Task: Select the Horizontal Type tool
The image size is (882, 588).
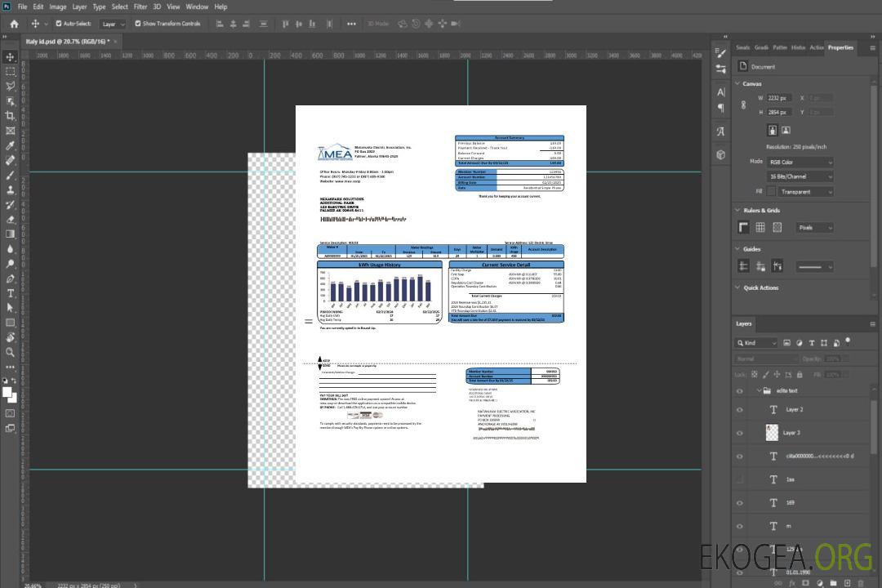Action: pyautogui.click(x=11, y=293)
